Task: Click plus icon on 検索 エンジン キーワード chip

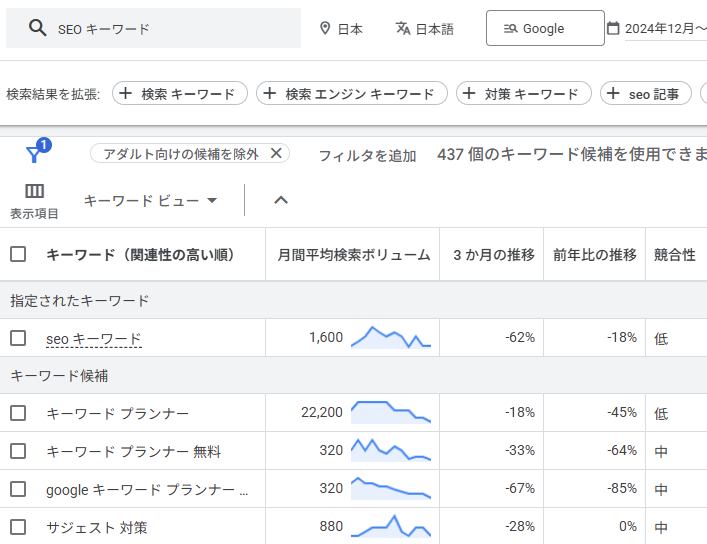Action: coord(270,93)
